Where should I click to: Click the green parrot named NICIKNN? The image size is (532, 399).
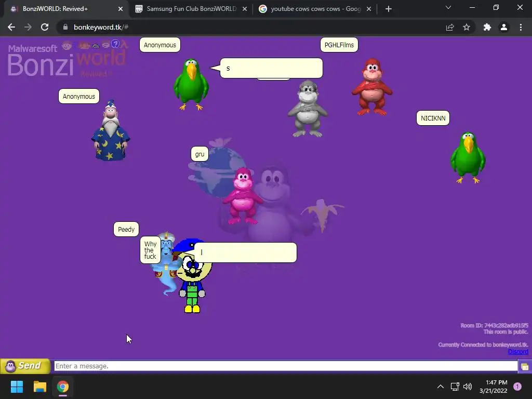coord(468,157)
